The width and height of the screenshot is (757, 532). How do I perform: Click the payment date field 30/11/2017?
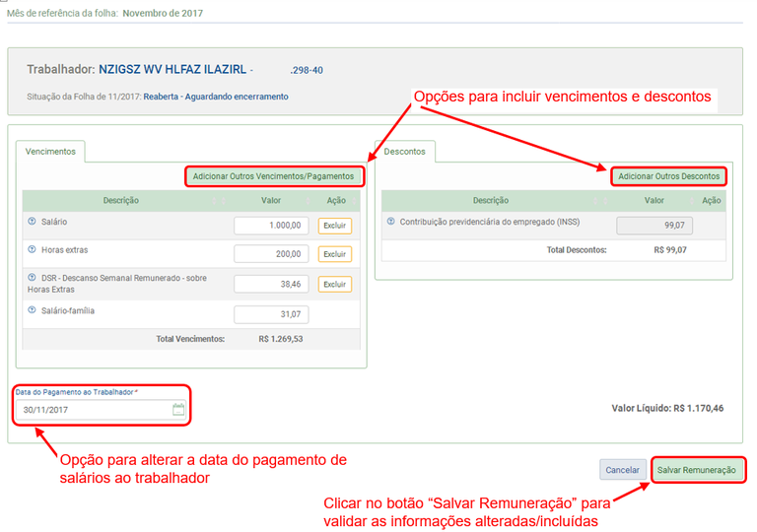pos(101,410)
